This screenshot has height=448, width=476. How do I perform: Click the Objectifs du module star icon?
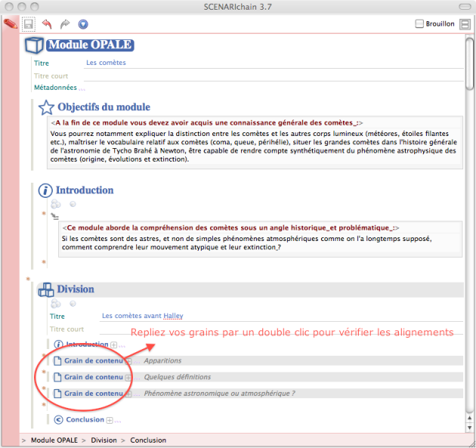pyautogui.click(x=46, y=107)
